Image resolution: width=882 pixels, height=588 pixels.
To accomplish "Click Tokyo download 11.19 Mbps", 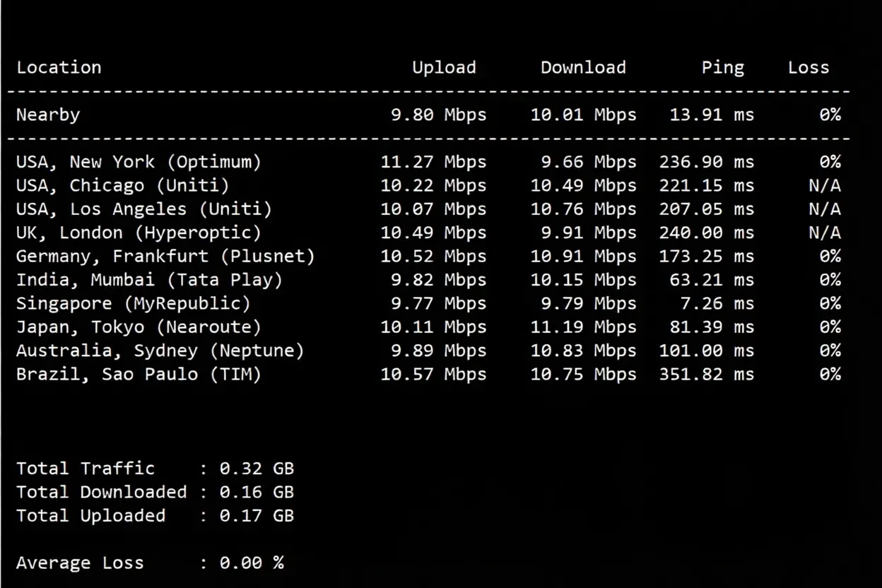I will [583, 327].
